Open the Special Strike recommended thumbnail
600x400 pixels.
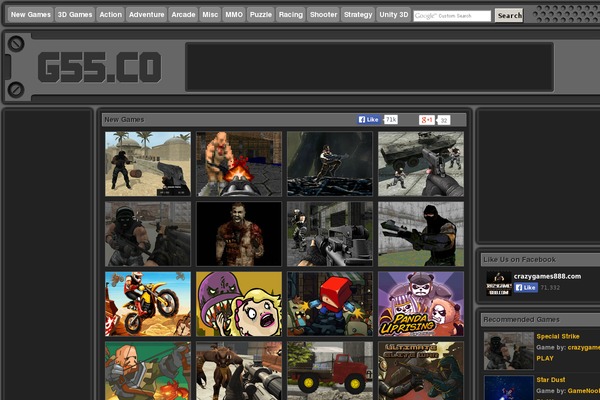point(509,351)
